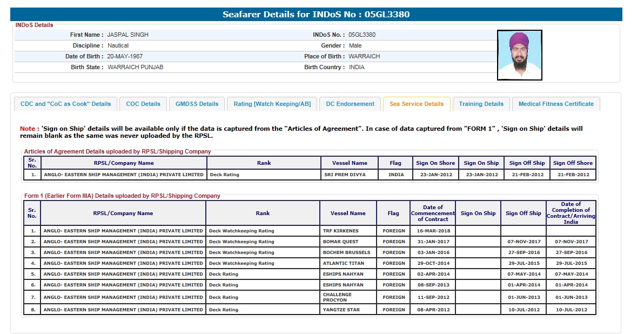The height and width of the screenshot is (334, 644).
Task: Open the DC Endorsement tab
Action: (x=350, y=104)
